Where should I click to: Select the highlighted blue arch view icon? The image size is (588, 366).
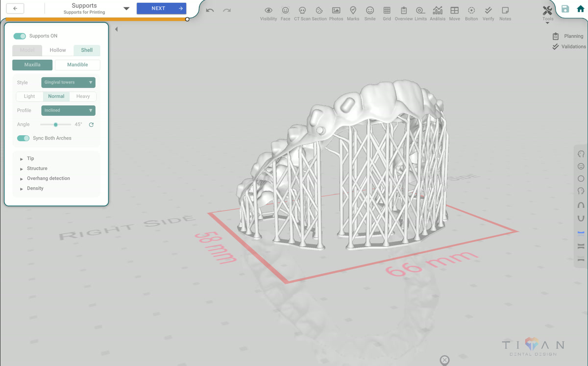[x=581, y=233]
